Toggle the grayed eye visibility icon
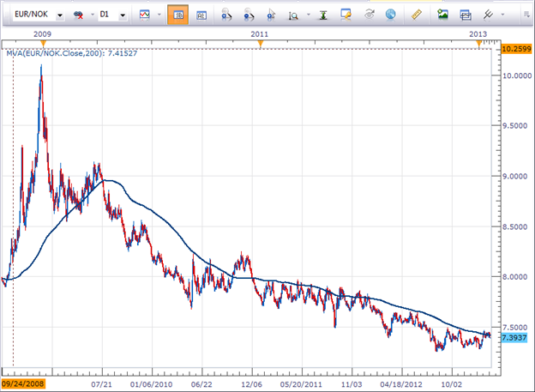535x392 pixels. point(370,15)
